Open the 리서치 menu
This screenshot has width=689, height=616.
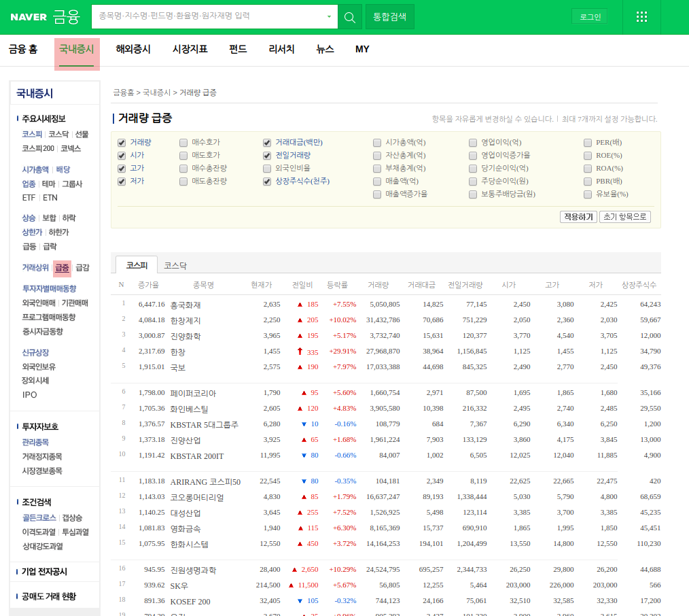(281, 49)
